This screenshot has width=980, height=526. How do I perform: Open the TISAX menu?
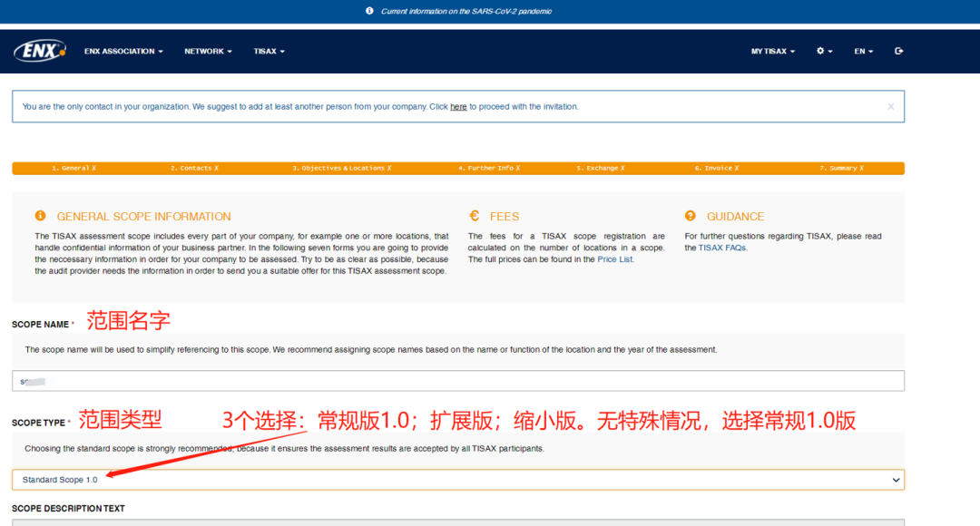click(x=269, y=51)
